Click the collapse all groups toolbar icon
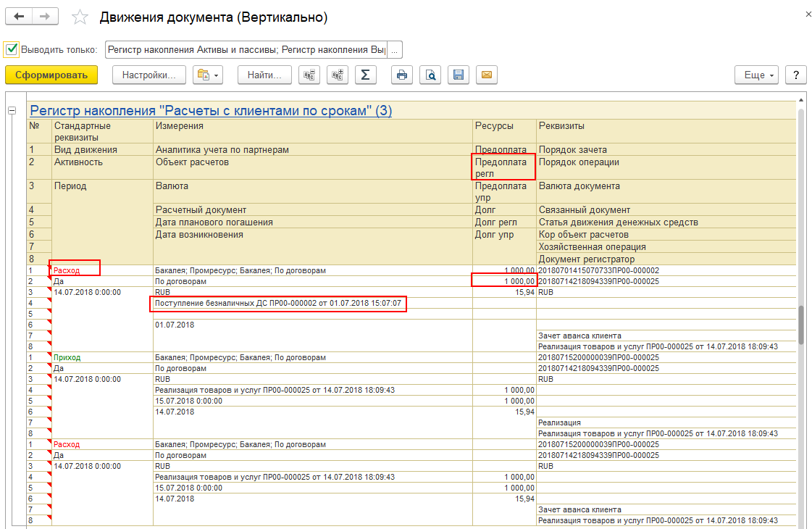This screenshot has width=812, height=529. (x=309, y=75)
